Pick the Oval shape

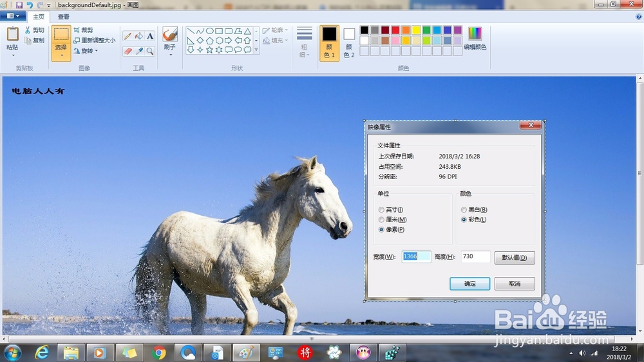click(x=209, y=31)
